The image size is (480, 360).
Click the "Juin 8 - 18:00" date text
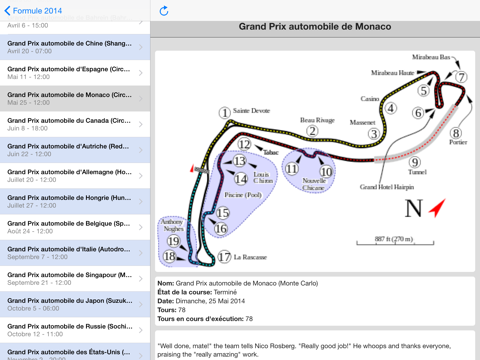pos(27,128)
